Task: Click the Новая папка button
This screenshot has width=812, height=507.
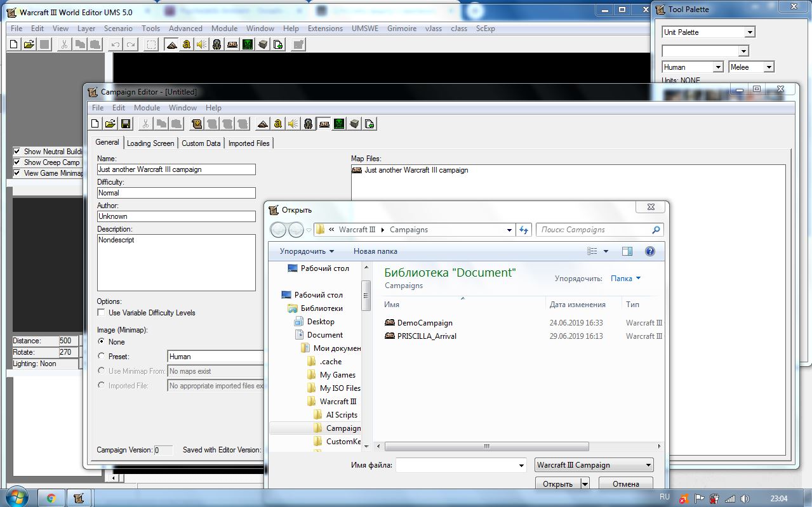Action: 375,251
